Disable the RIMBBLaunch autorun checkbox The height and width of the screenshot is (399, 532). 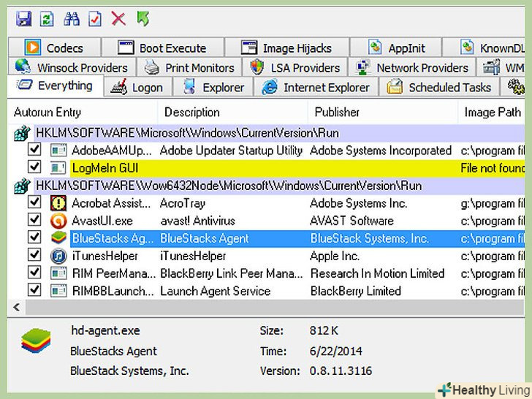tap(34, 290)
